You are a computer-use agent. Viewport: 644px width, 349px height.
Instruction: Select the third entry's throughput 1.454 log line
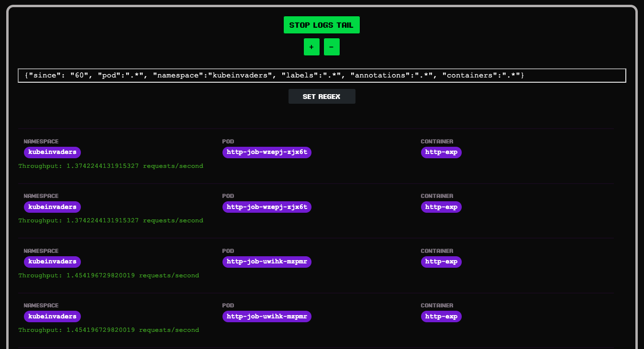[109, 275]
